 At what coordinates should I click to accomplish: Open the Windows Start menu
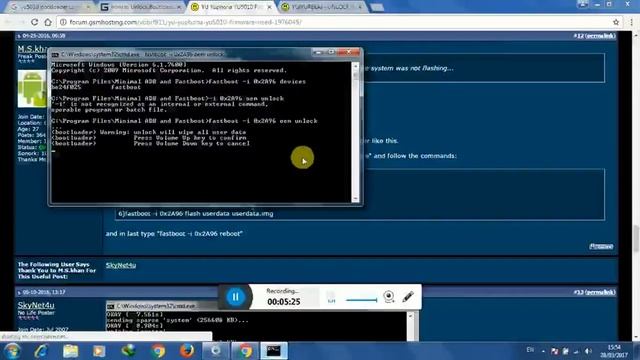pyautogui.click(x=12, y=351)
